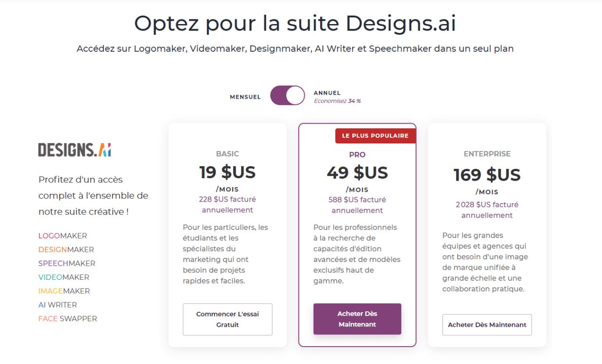The image size is (602, 364).
Task: Open the Designmaker tool link
Action: pyautogui.click(x=66, y=249)
